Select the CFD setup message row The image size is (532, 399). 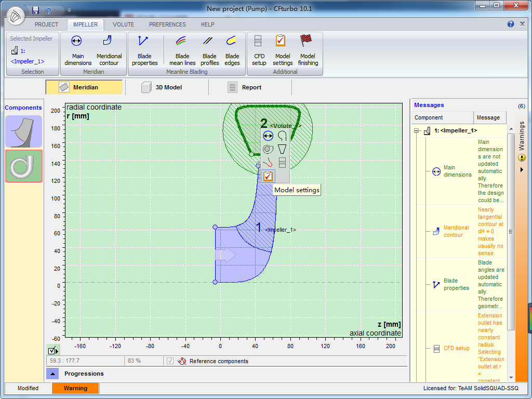(x=459, y=348)
